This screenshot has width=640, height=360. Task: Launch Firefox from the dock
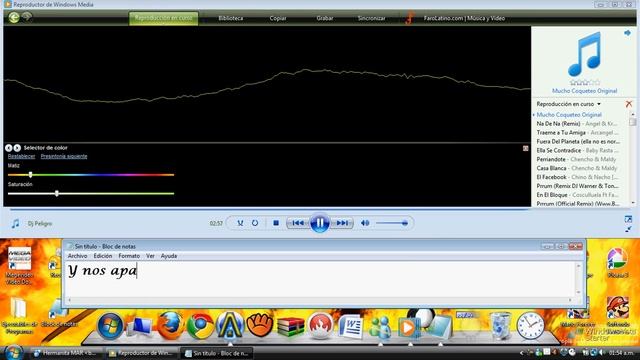(170, 325)
